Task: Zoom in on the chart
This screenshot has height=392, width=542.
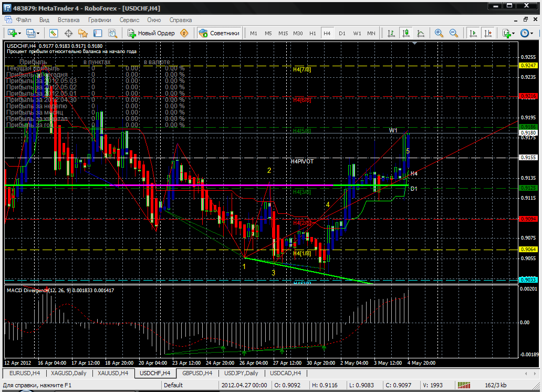Action: coord(439,33)
